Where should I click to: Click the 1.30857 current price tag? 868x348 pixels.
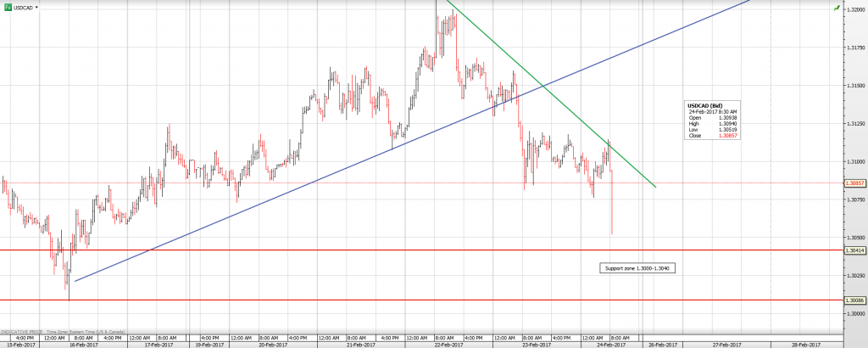855,183
